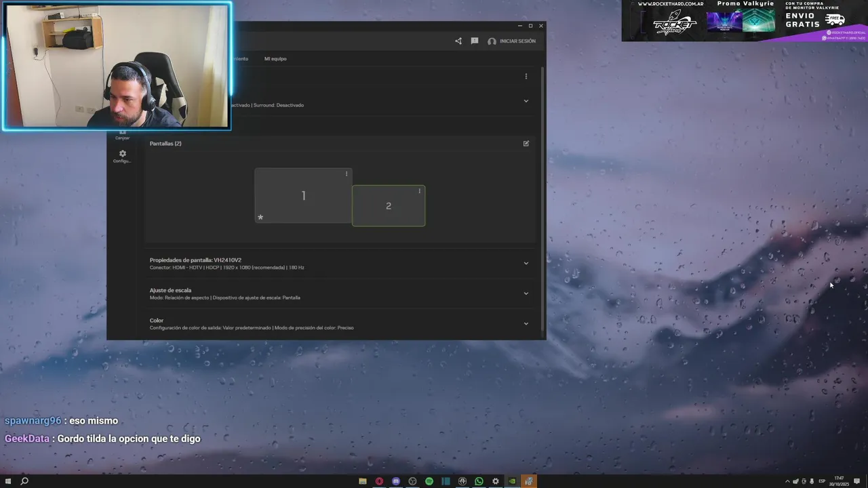Click the orange highlighted taskbar app icon
Screen dimensions: 868x488
click(x=529, y=481)
